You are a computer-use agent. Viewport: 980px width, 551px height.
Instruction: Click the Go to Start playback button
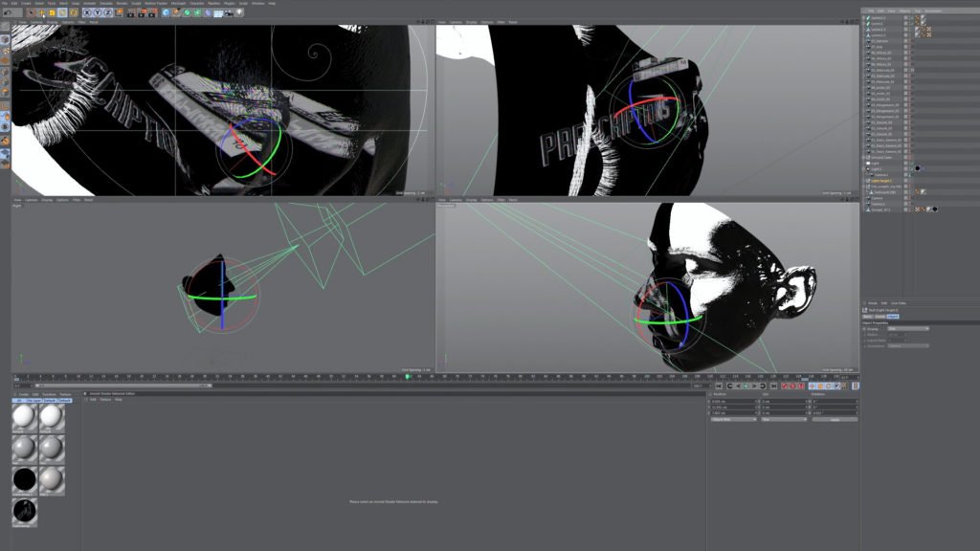click(x=719, y=386)
